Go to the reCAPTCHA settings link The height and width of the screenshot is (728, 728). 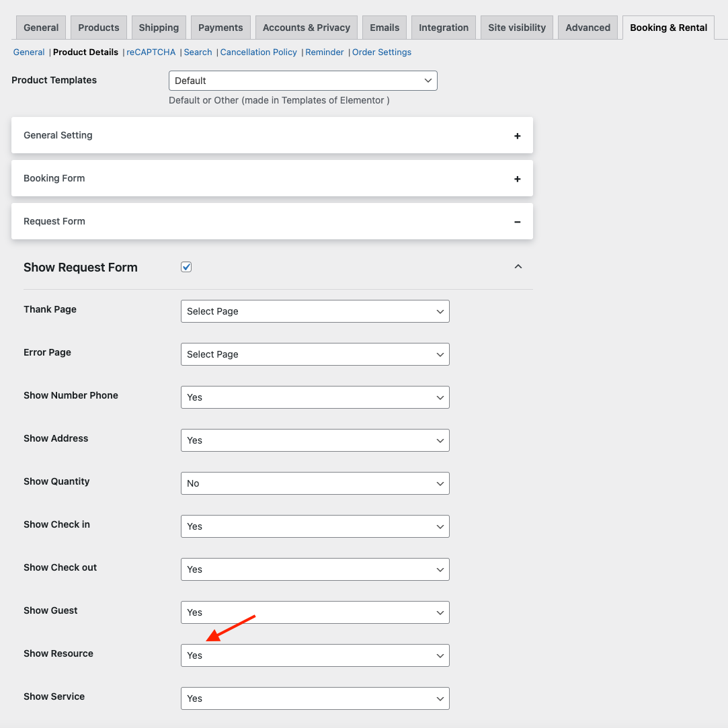tap(151, 52)
